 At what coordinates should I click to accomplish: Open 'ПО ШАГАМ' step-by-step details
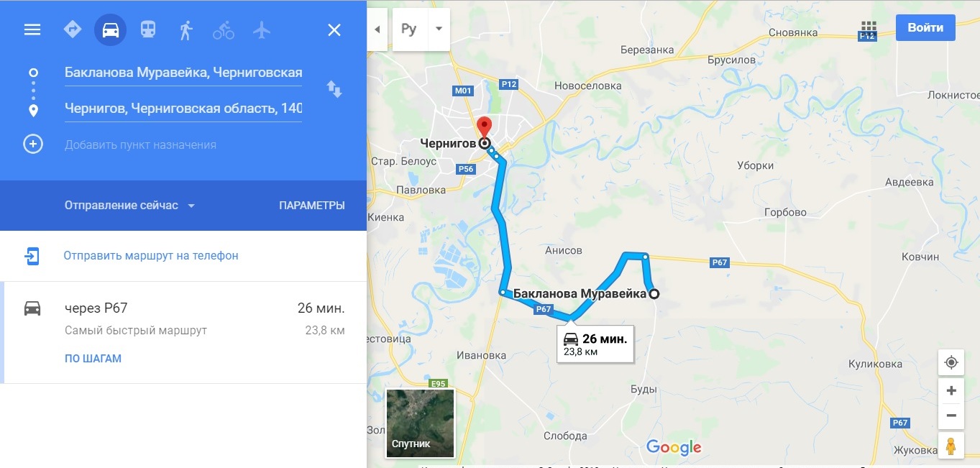coord(93,359)
